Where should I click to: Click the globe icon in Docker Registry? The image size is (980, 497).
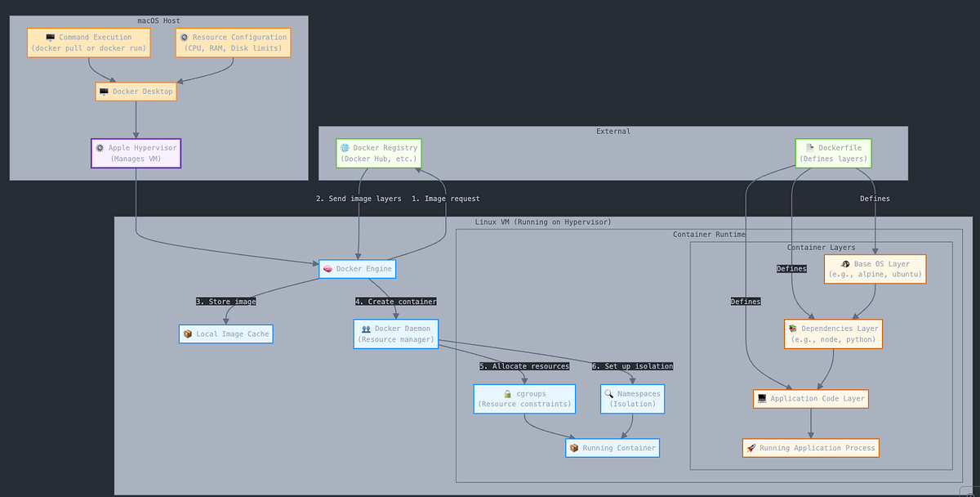pyautogui.click(x=346, y=148)
